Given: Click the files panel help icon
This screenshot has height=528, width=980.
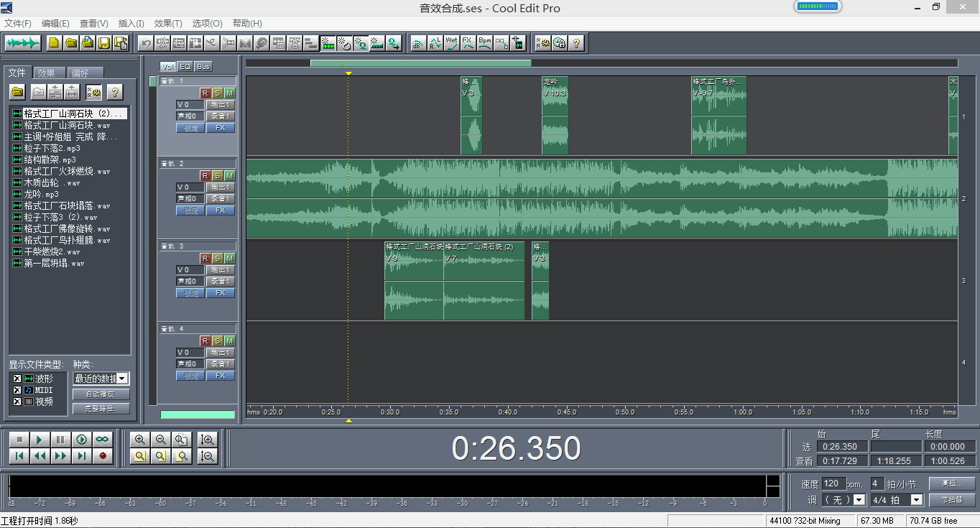Looking at the screenshot, I should click(114, 92).
